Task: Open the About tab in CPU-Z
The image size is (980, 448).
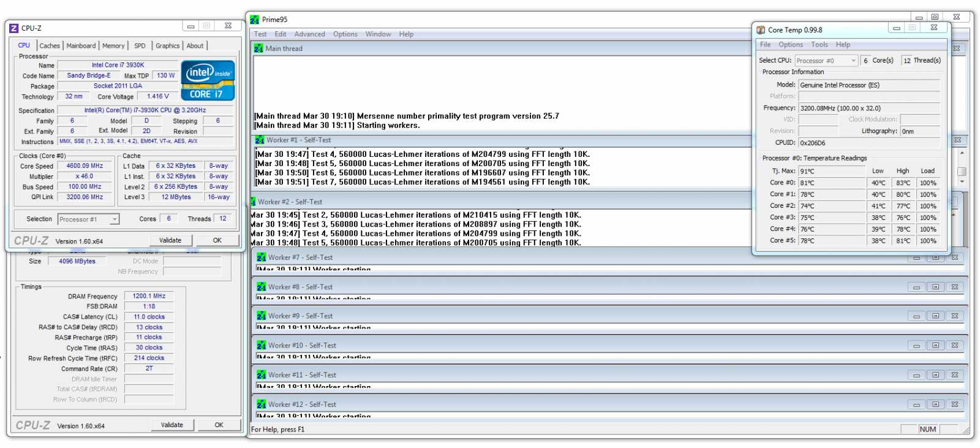Action: [195, 46]
